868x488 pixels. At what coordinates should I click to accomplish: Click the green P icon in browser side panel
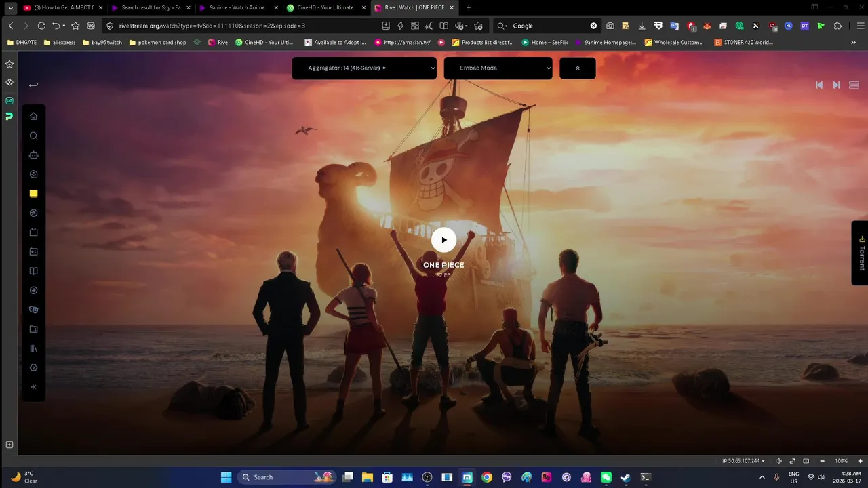[x=9, y=117]
